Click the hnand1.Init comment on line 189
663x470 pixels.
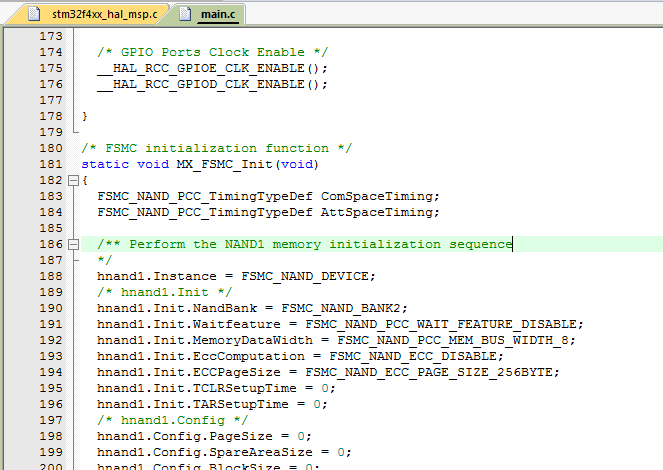(x=164, y=292)
